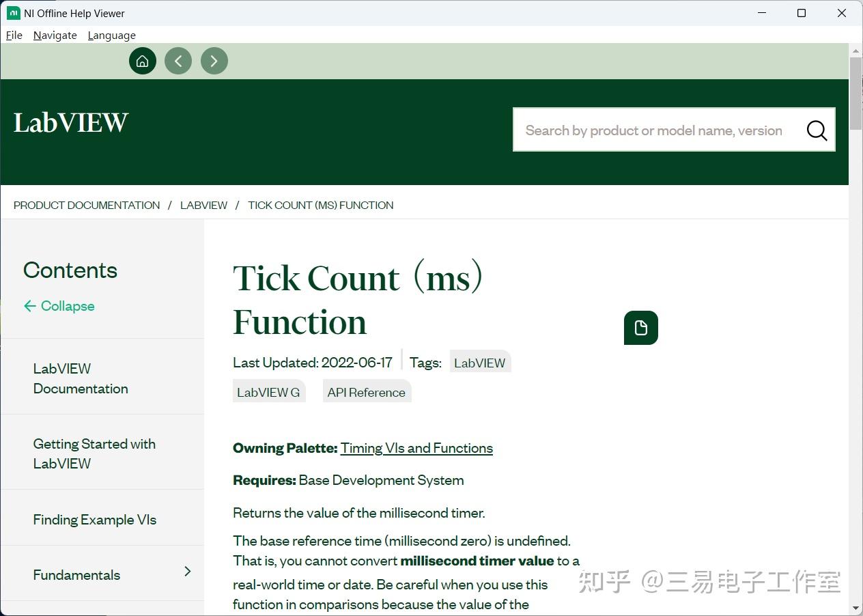Minimize the Help Viewer window

(x=761, y=13)
